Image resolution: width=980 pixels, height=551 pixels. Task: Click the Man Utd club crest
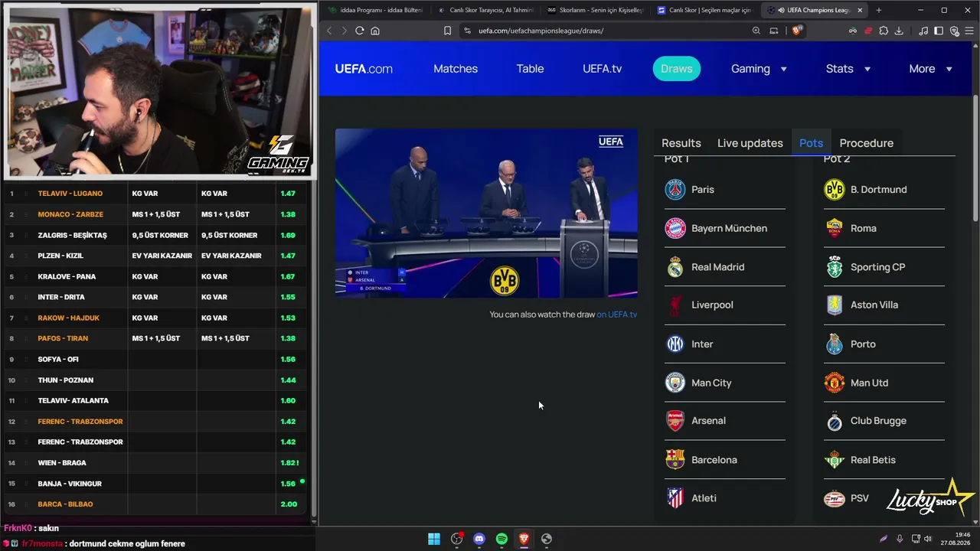coord(835,383)
